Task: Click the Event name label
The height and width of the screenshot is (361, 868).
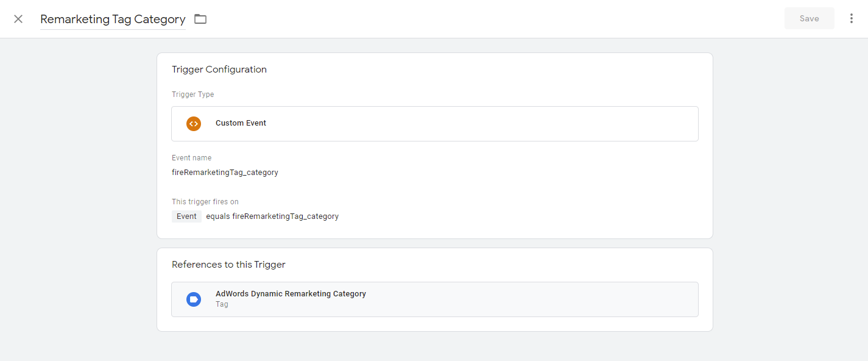Action: [191, 158]
